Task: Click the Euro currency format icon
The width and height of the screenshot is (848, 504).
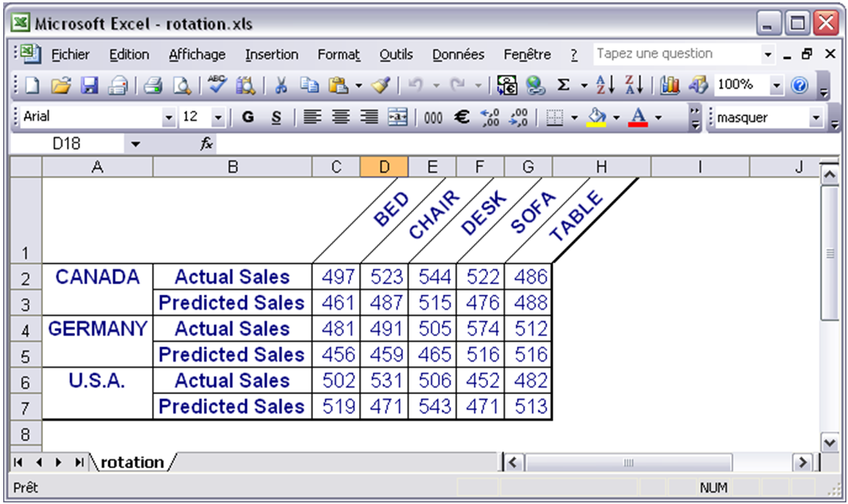Action: click(462, 118)
